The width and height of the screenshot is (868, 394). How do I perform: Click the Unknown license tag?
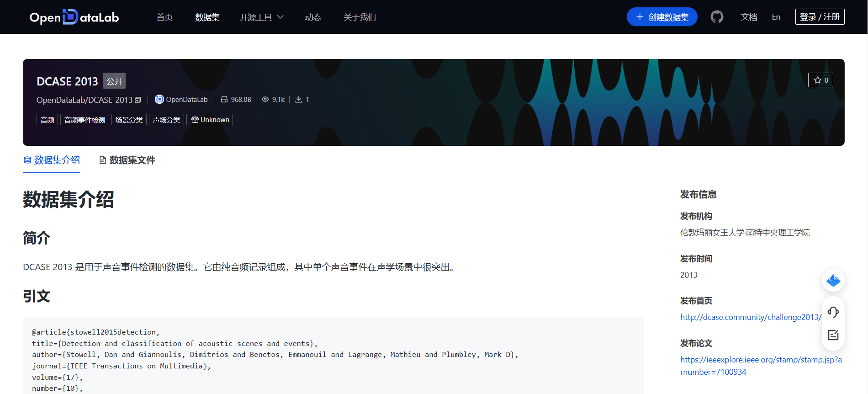pyautogui.click(x=210, y=120)
